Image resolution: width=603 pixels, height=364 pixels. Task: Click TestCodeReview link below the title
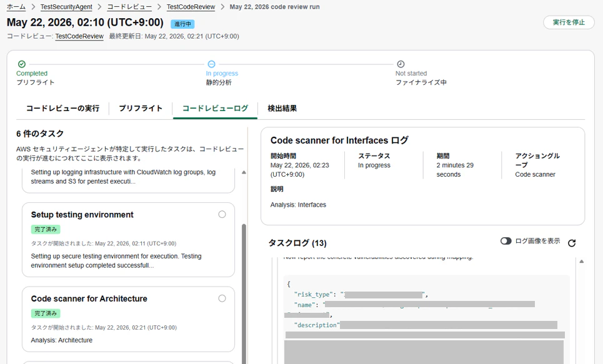click(x=79, y=36)
